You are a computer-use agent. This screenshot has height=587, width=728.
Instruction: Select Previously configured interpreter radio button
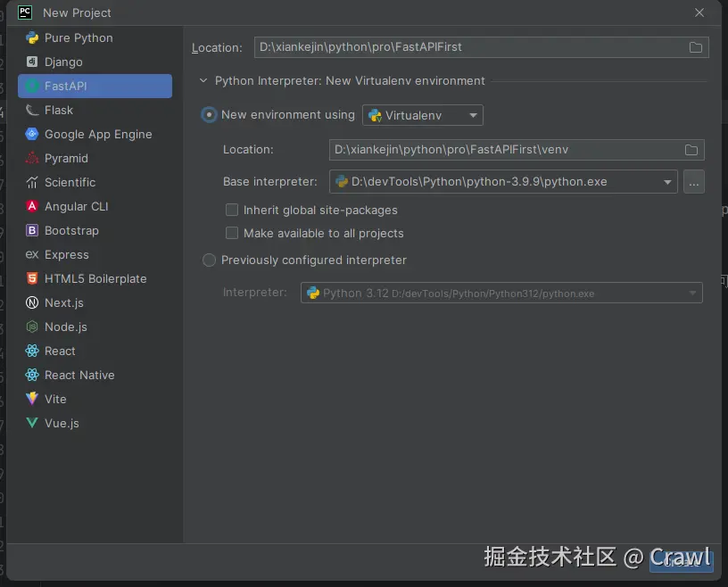[209, 260]
